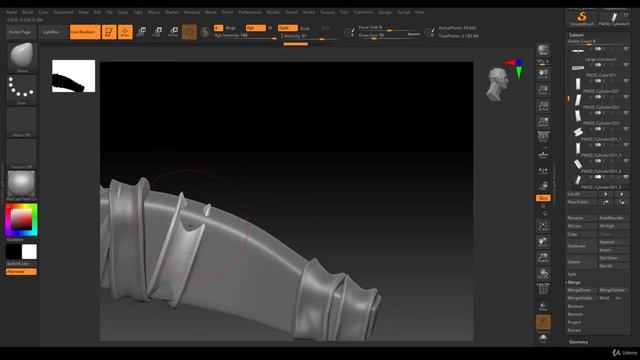Click the Zoom3D icon in right shelf
This screenshot has width=640, height=360.
point(543,258)
